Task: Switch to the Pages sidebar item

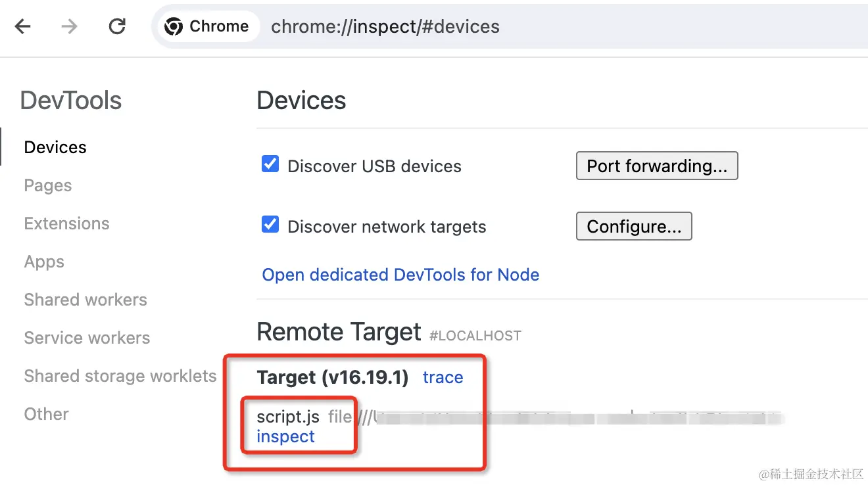Action: pos(48,185)
